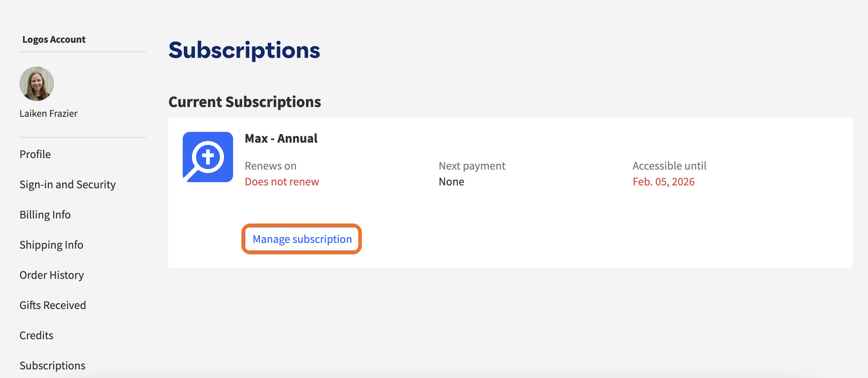Click the Feb. 05, 2026 date
The image size is (868, 378).
click(664, 182)
